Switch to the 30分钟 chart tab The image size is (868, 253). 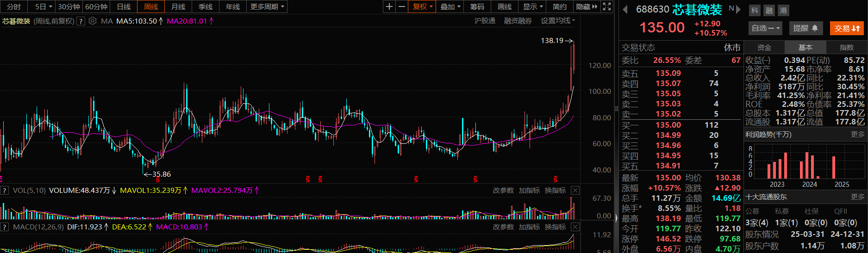pyautogui.click(x=69, y=6)
